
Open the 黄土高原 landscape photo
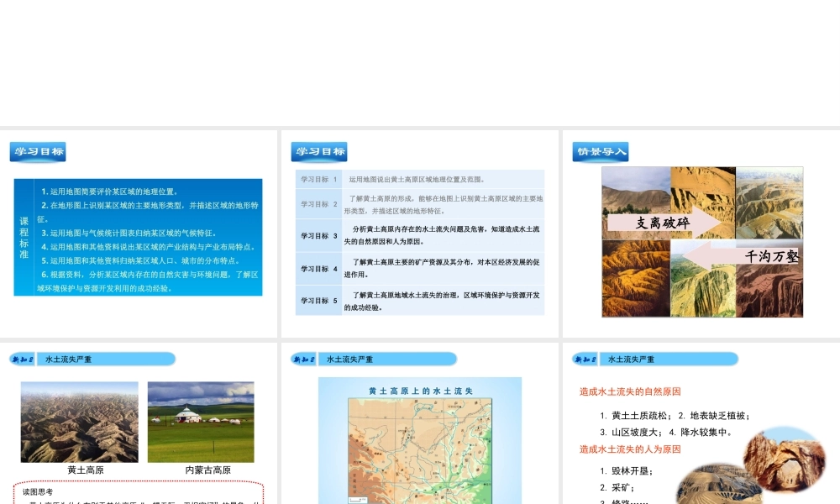click(x=79, y=422)
